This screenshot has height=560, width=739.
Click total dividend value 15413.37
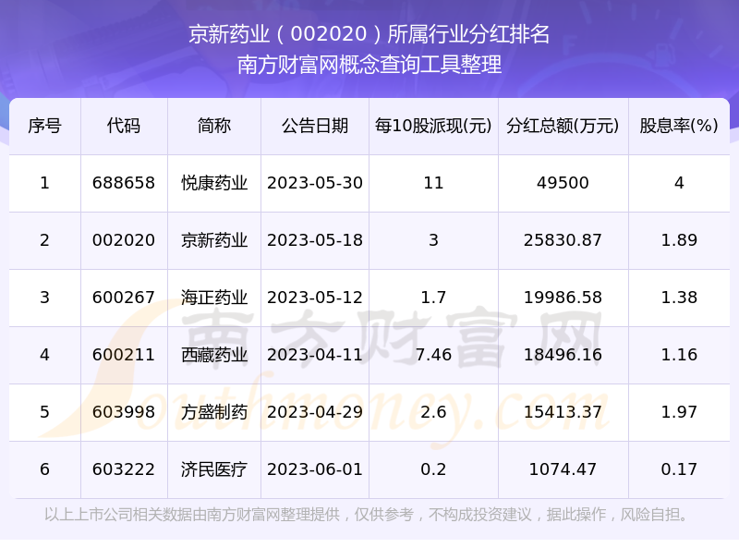pyautogui.click(x=563, y=412)
